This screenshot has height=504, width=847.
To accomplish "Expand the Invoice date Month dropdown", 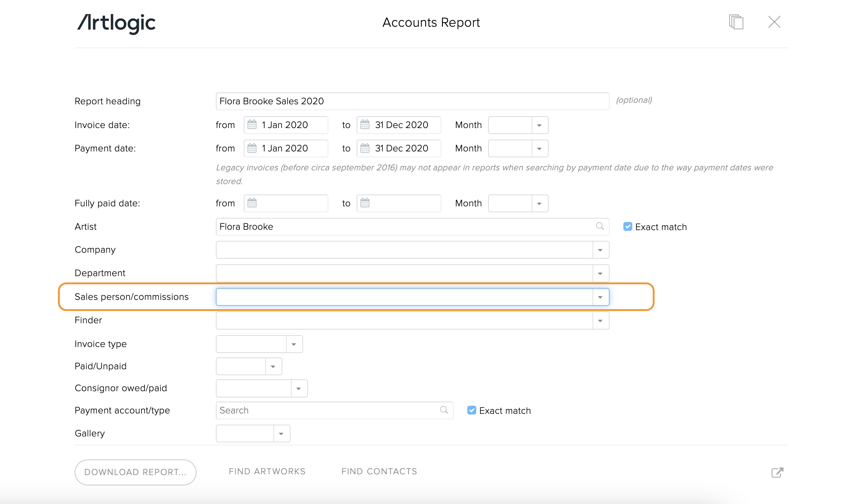I will point(539,125).
